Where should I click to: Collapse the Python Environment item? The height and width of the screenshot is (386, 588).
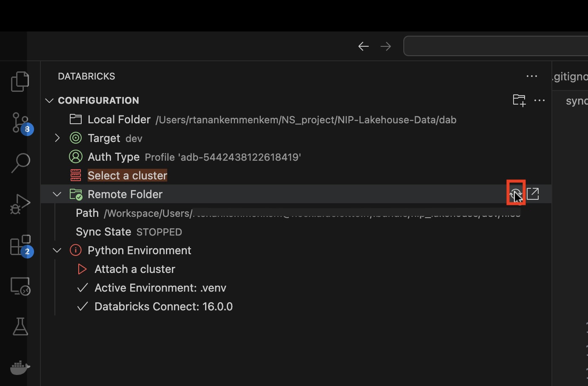(x=57, y=250)
